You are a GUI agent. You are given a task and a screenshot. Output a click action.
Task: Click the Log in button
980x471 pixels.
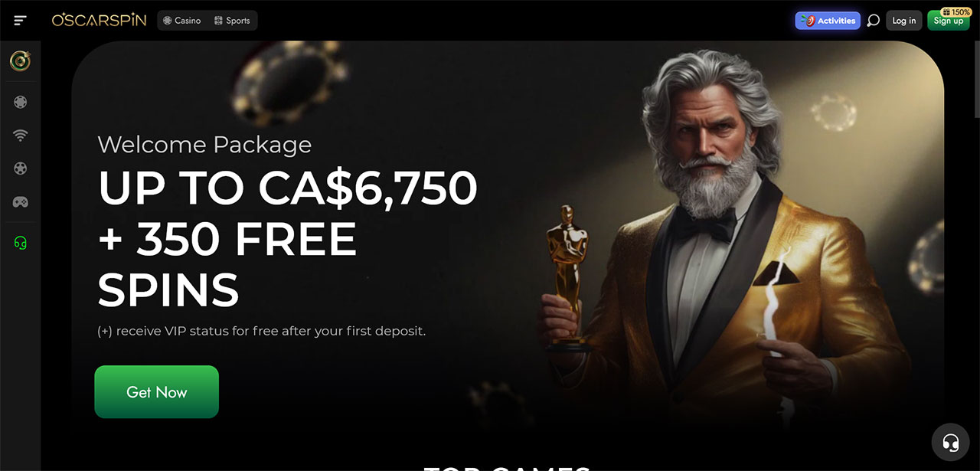coord(904,21)
